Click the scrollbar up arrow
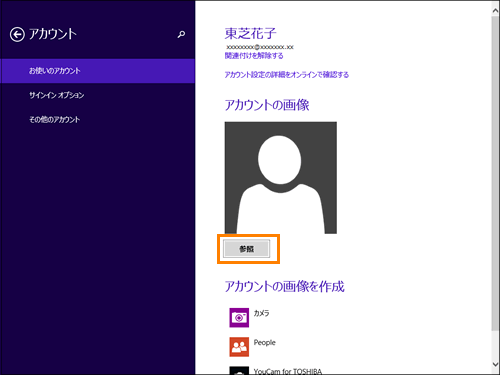Image resolution: width=500 pixels, height=375 pixels. coord(495,11)
